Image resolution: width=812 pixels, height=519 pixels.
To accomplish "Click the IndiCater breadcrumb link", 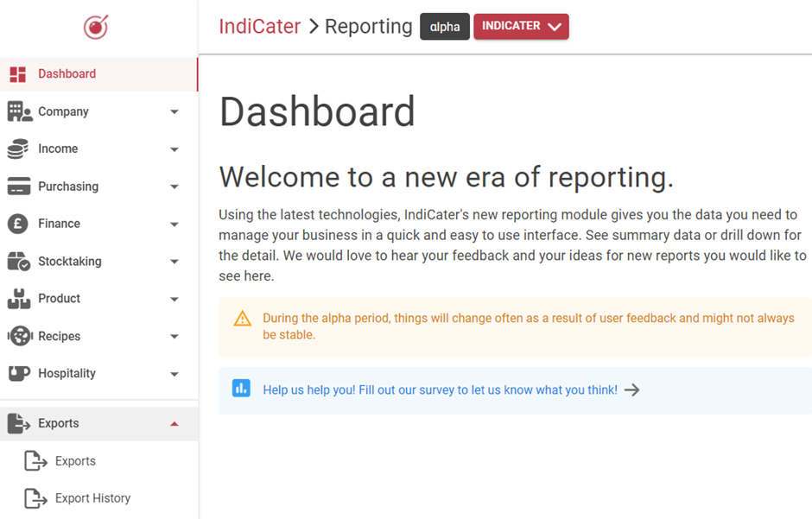I will [259, 27].
